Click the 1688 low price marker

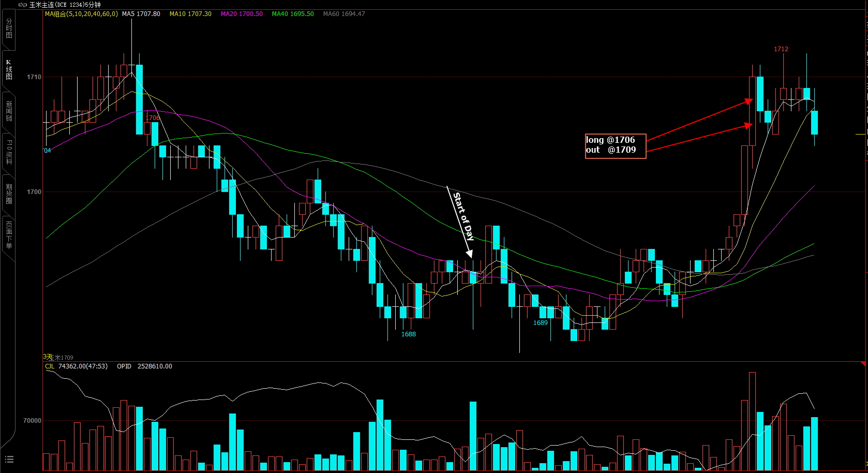(409, 334)
